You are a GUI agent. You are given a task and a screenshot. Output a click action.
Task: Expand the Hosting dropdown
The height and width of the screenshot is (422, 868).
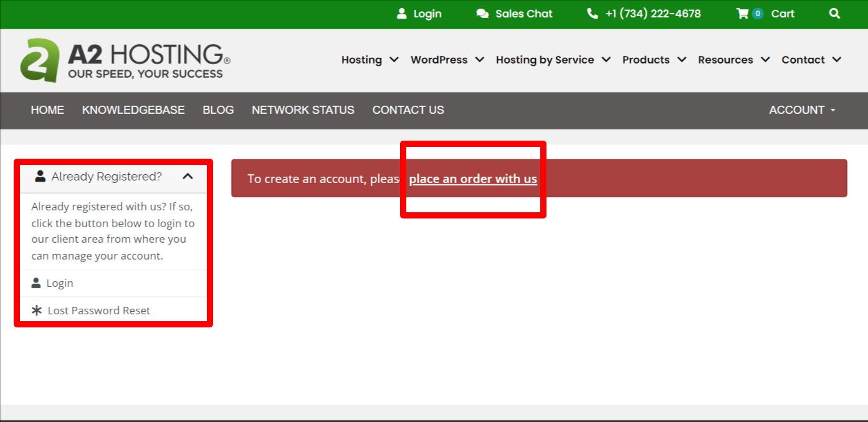click(369, 60)
